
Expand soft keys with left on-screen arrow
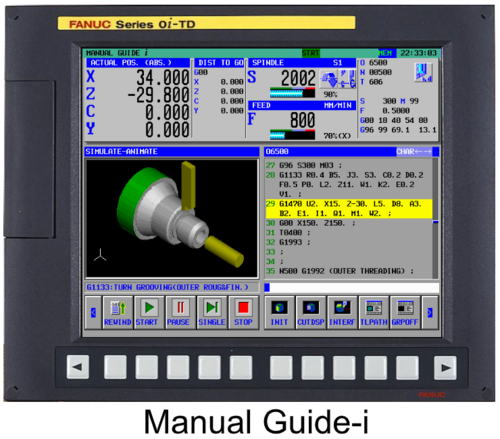click(93, 312)
